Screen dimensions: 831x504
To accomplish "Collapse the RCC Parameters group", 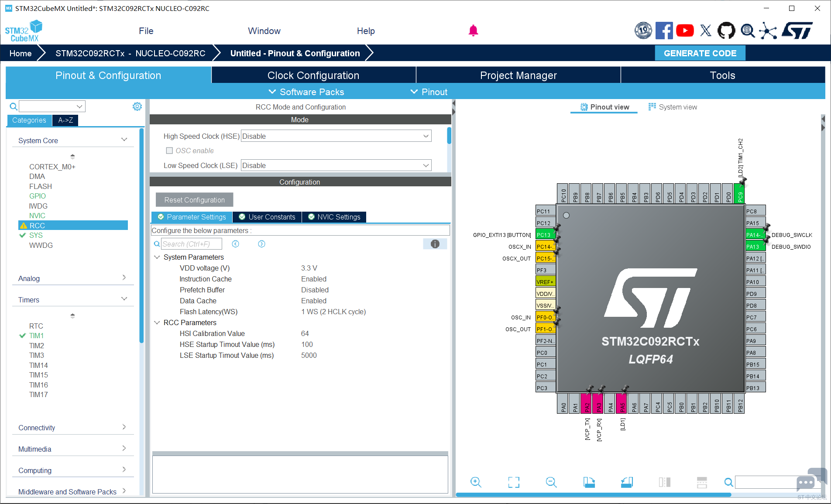I will pos(157,323).
